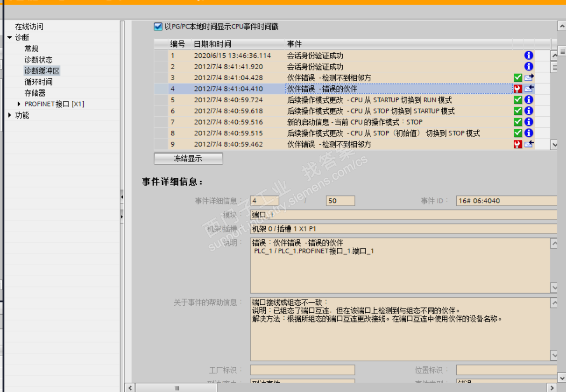Toggle 以PG/PC本地时间显示CPU事件时间戳 checkbox
This screenshot has width=566, height=392.
coord(158,27)
